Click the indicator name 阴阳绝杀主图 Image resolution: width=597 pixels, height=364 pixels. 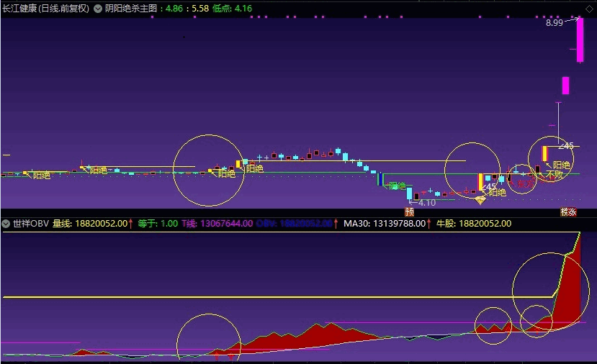pos(131,9)
